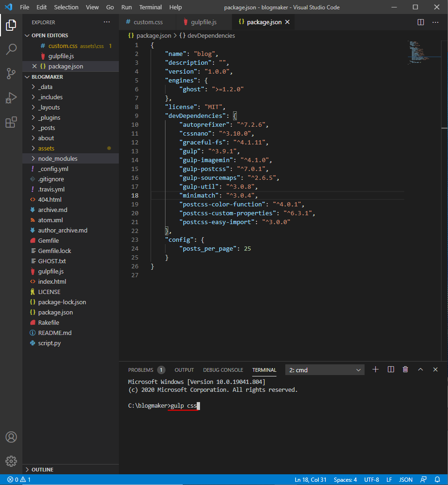Image resolution: width=448 pixels, height=485 pixels.
Task: Close the terminal panel
Action: 435,369
